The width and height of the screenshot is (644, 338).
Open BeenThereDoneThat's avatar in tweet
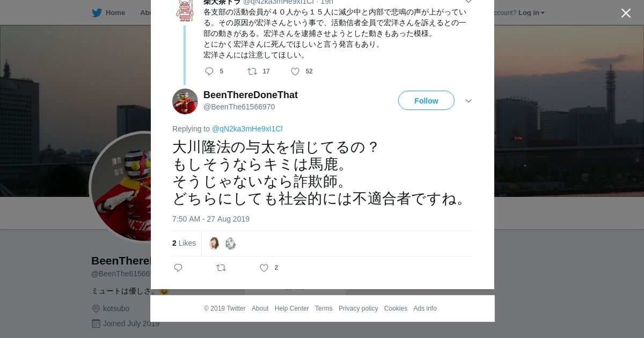point(185,101)
